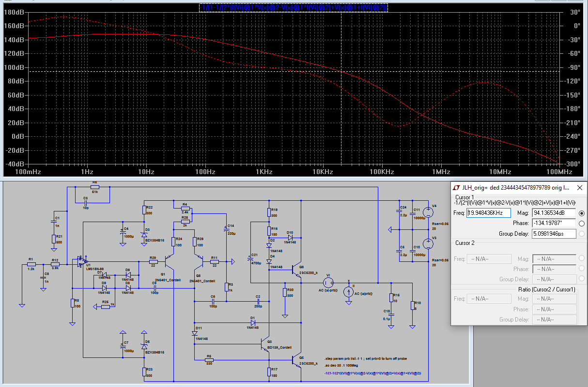
Task: Select Cursor 1 Group Delay radio button
Action: [581, 234]
